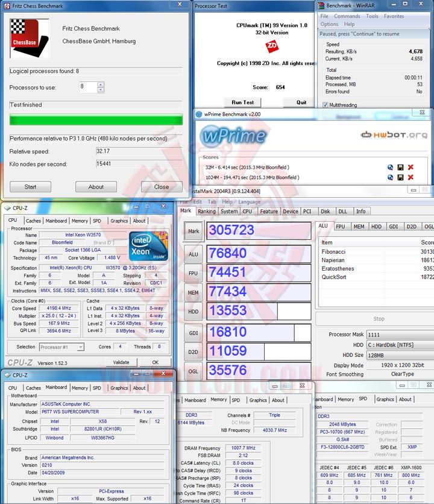
Task: Open the Edit menu in CrystalMark
Action: [197, 202]
